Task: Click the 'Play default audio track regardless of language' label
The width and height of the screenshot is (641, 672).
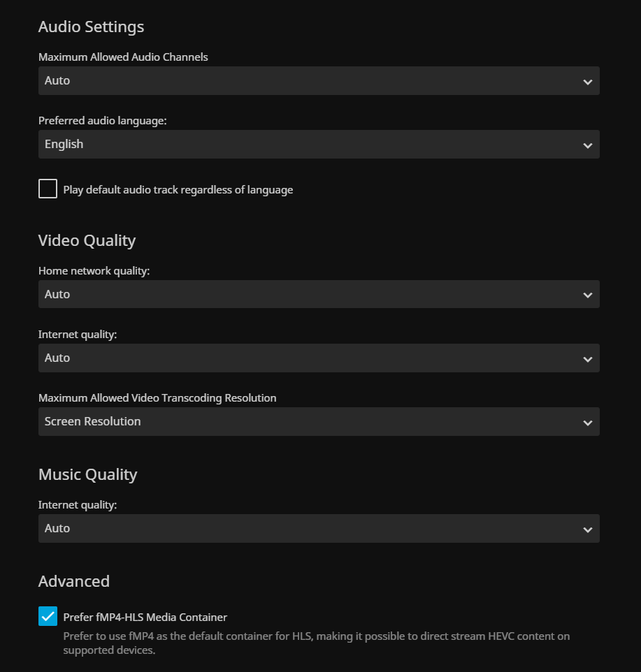Action: (x=178, y=190)
